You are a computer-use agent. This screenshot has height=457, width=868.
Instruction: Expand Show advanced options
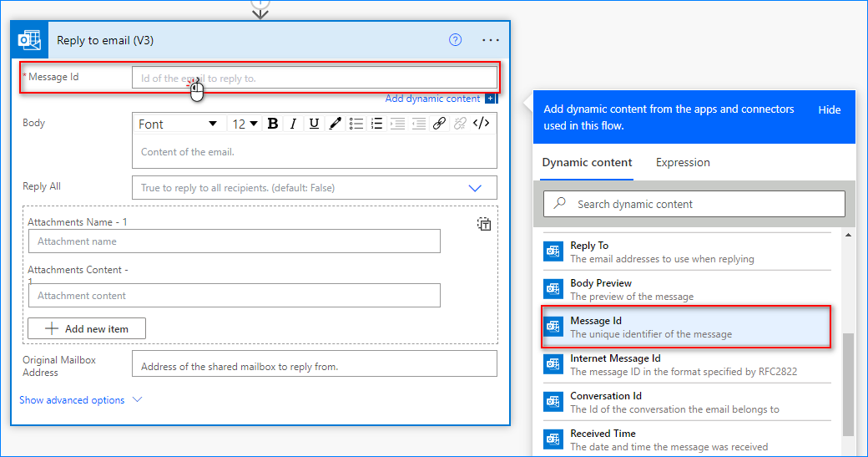pos(81,400)
